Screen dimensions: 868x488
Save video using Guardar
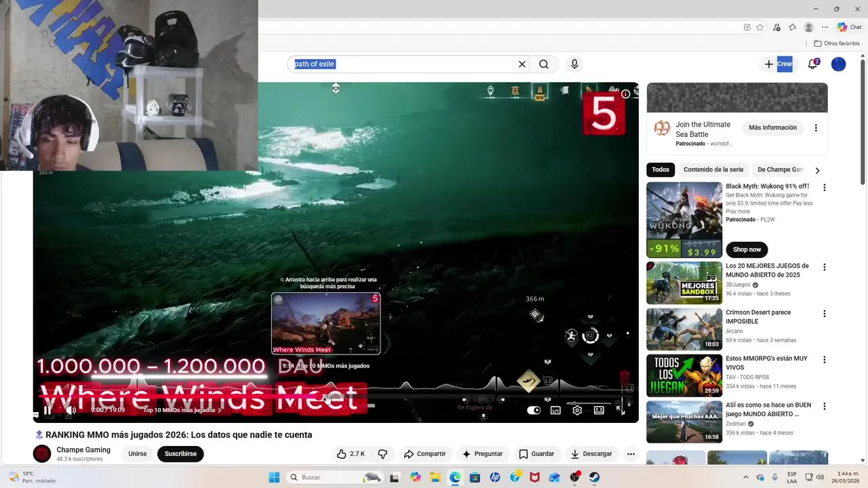[536, 454]
